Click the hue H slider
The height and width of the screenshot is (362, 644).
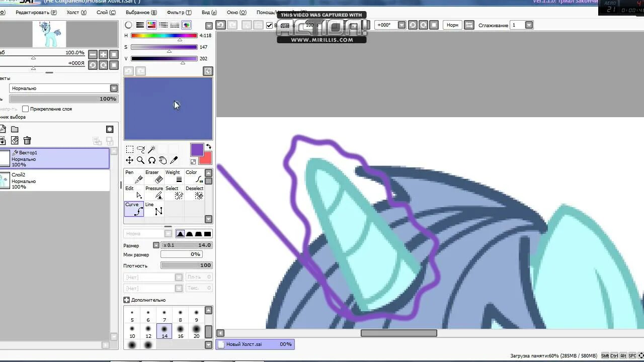[x=164, y=36]
